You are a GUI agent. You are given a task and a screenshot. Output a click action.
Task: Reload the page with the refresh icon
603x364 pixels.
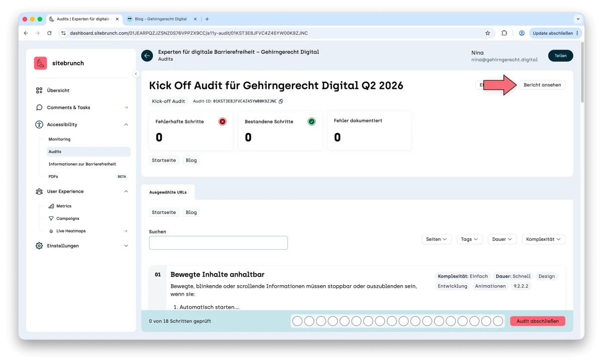49,33
